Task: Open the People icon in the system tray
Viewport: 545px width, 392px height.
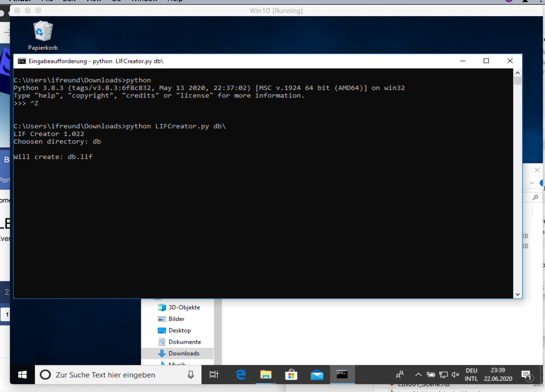Action: point(400,374)
